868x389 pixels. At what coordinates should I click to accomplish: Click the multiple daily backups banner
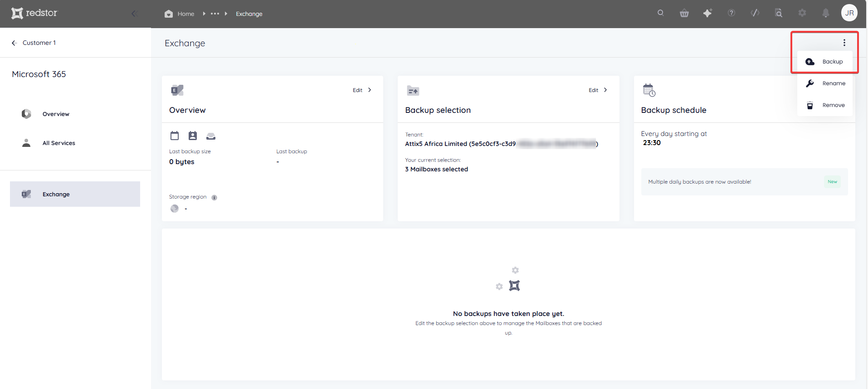click(x=744, y=182)
